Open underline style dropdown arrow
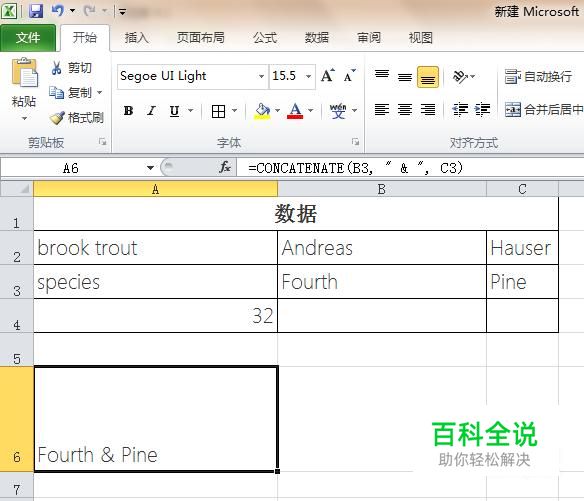Viewport: 584px width, 501px height. click(191, 111)
